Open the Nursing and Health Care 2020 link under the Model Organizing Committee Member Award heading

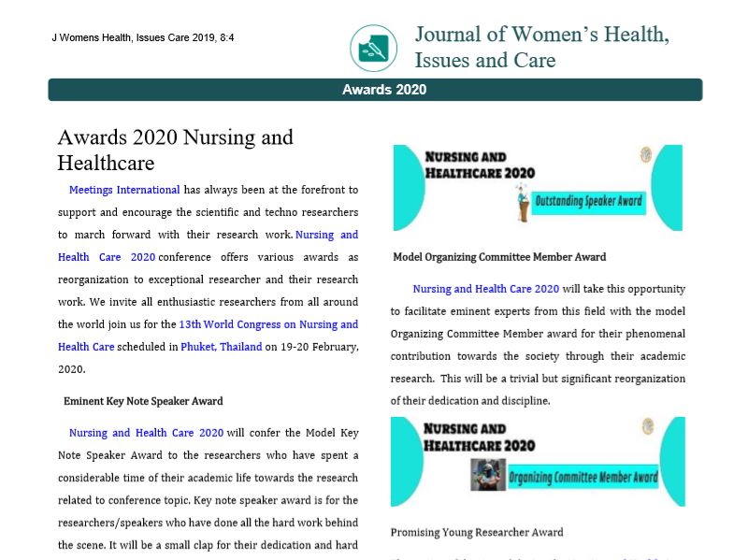[x=486, y=289]
